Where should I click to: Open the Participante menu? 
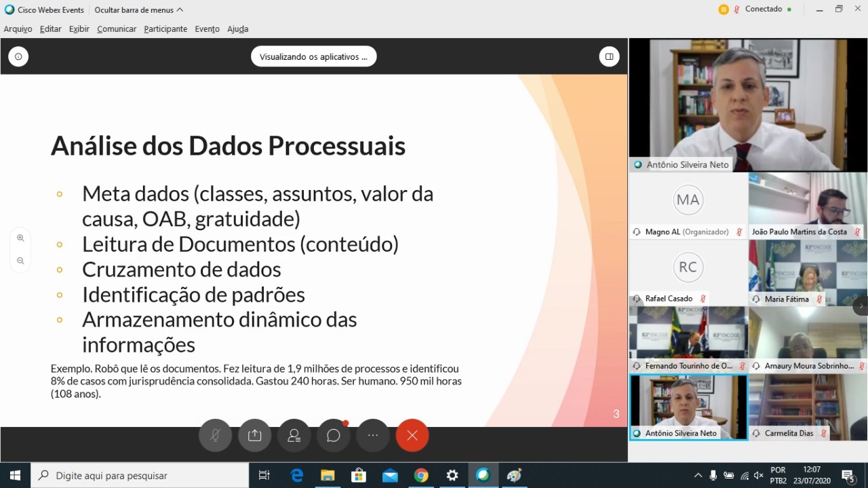pos(165,29)
